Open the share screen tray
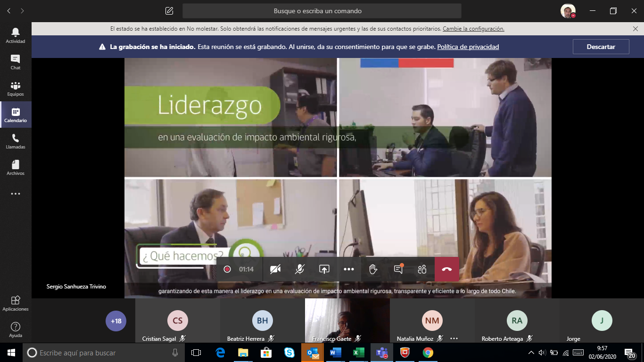The image size is (644, 362). point(324,269)
